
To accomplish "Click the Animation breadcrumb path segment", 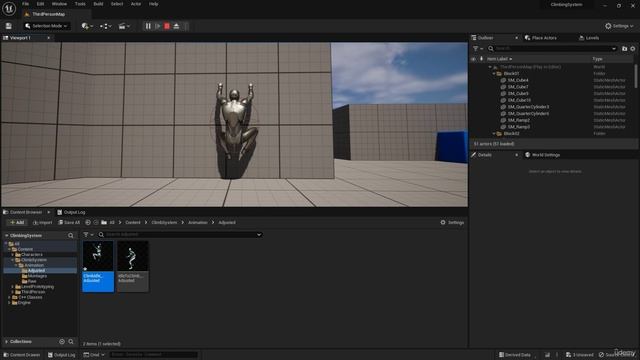I will click(198, 223).
